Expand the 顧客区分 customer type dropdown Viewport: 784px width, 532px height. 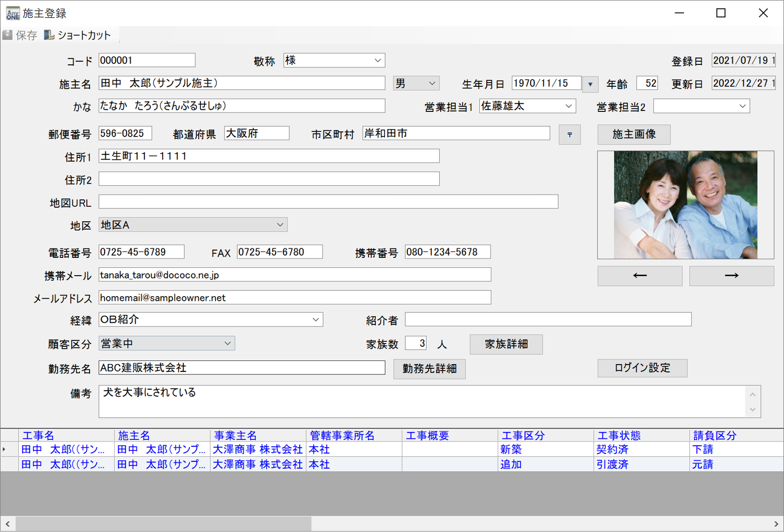(228, 344)
